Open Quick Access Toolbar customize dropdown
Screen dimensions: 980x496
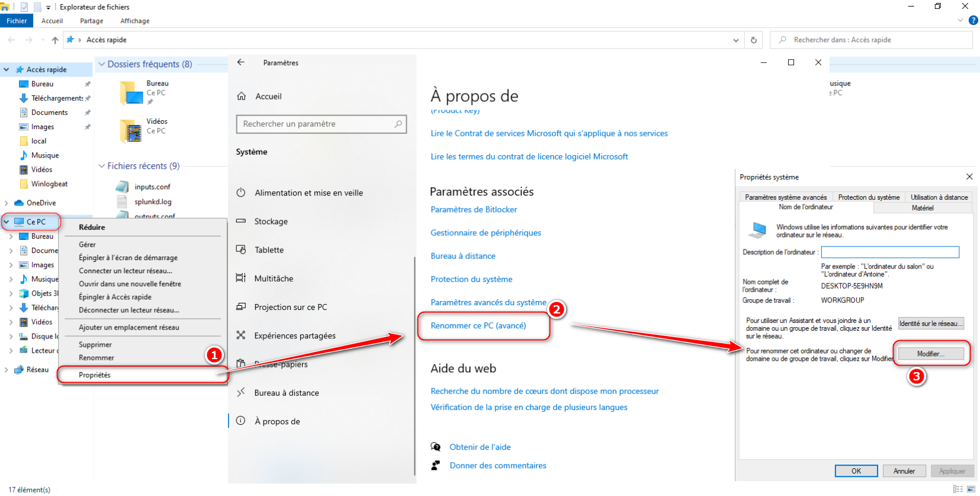[49, 7]
